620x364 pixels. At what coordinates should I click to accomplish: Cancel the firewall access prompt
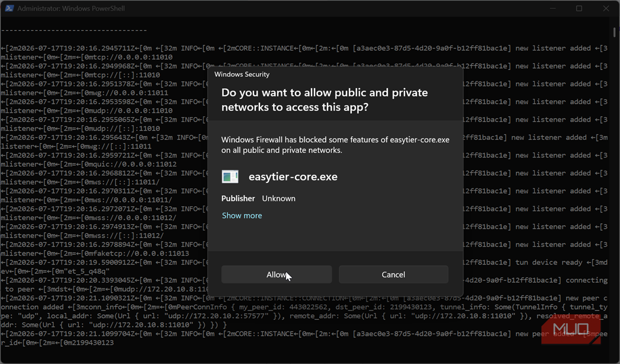pos(393,274)
